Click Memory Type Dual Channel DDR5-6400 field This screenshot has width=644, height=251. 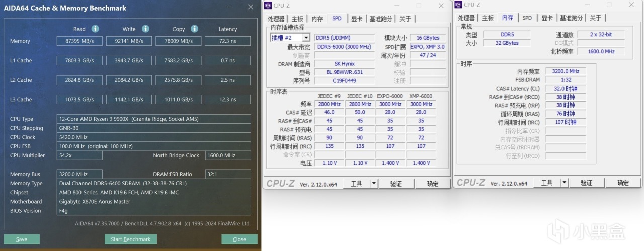tap(153, 184)
